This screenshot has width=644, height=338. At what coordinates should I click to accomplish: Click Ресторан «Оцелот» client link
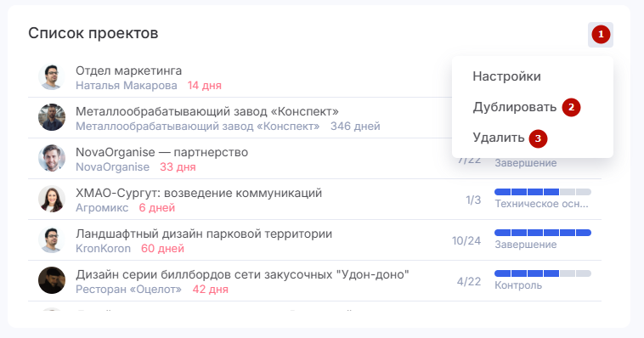coord(128,289)
